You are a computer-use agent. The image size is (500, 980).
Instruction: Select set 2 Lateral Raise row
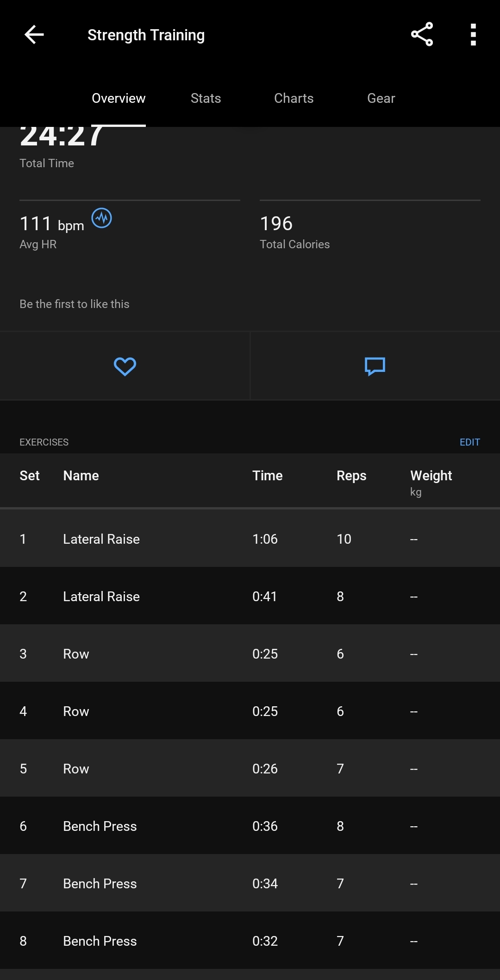pyautogui.click(x=250, y=596)
